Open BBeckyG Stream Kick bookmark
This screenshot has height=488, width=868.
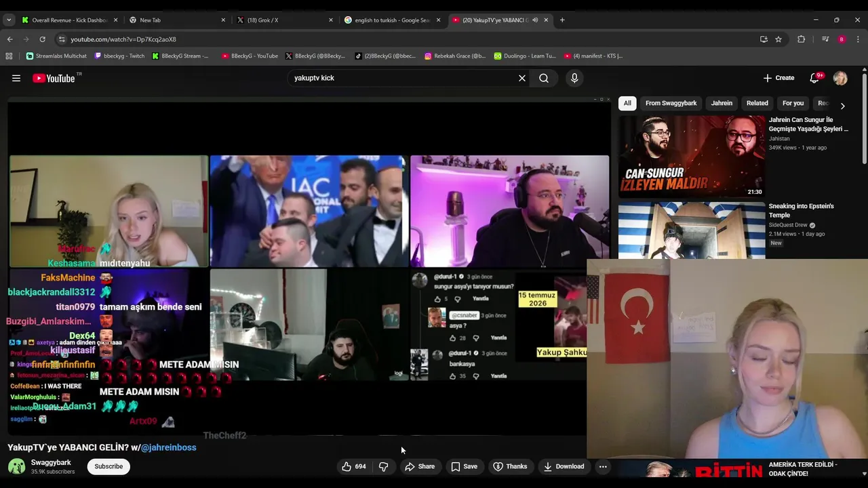(x=181, y=56)
